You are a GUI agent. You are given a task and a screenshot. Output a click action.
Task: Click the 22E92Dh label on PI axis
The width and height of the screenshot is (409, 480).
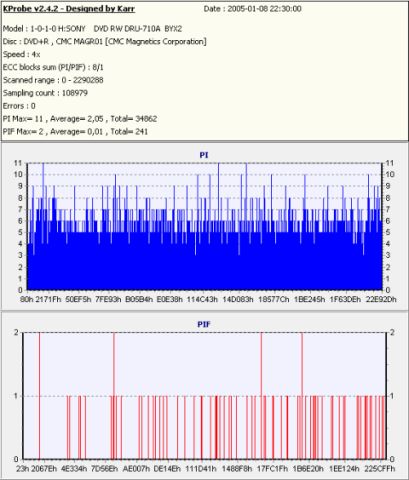pyautogui.click(x=381, y=299)
